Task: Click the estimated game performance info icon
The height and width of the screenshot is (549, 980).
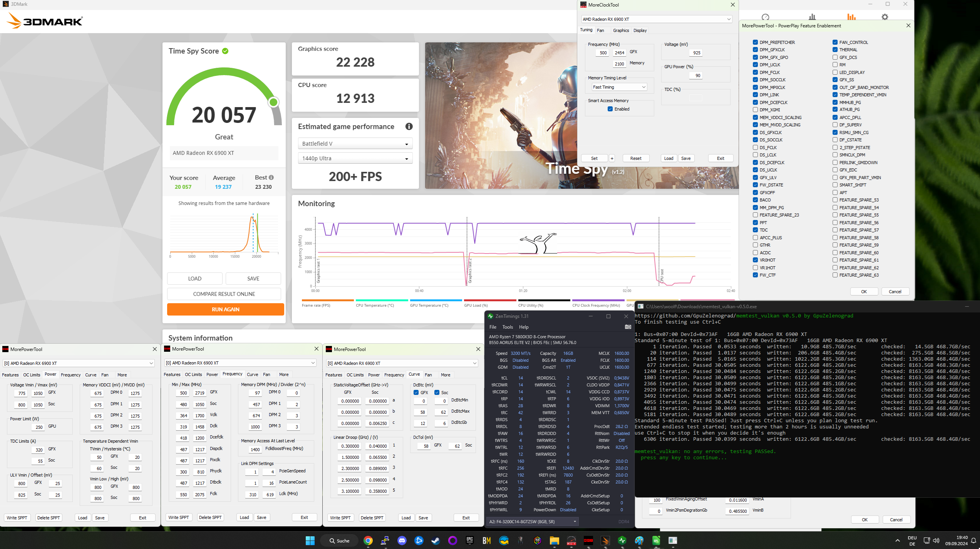Action: click(409, 126)
